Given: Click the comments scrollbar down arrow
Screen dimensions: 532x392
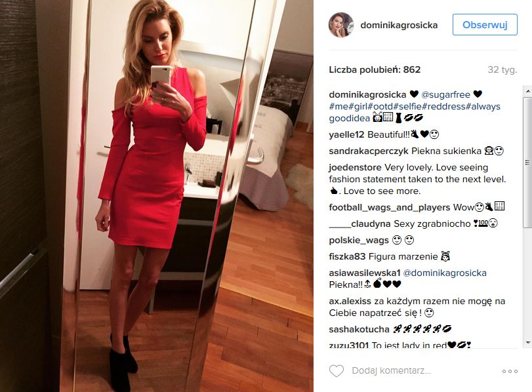Looking at the screenshot, I should (x=527, y=342).
